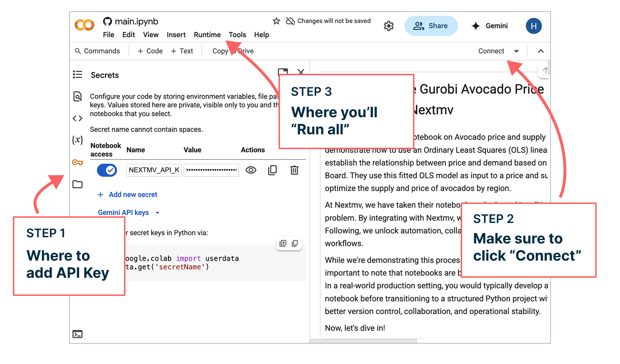The width and height of the screenshot is (620, 364).
Task: Show the secret value with eye icon
Action: pyautogui.click(x=251, y=170)
